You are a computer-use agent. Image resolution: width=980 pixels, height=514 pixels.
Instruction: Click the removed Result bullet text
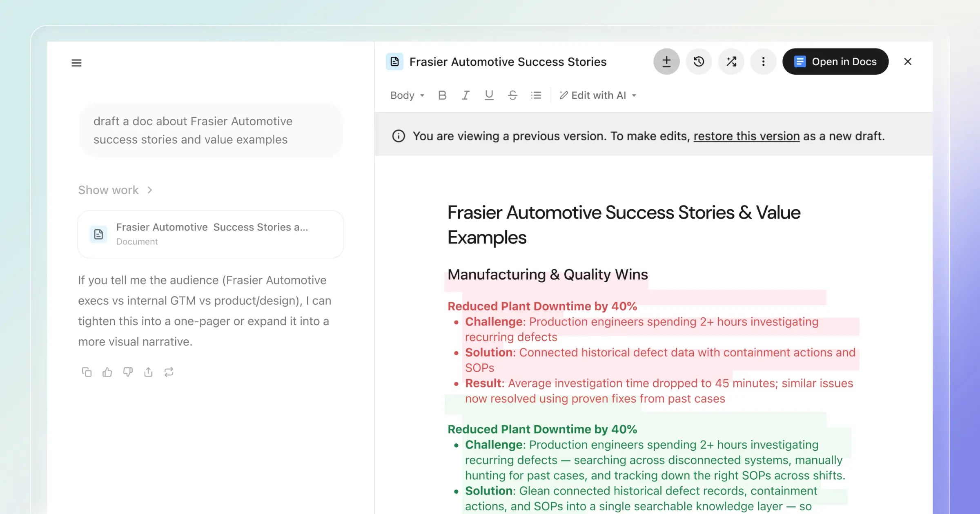click(659, 391)
